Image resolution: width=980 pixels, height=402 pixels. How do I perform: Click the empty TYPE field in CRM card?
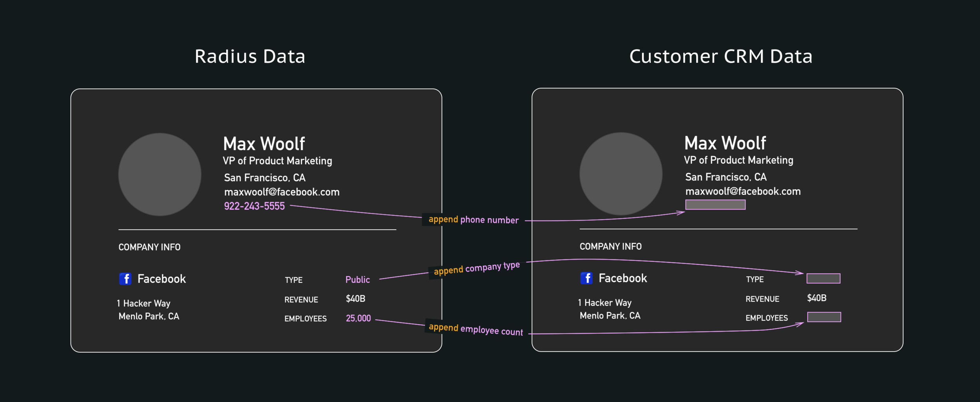(x=823, y=278)
